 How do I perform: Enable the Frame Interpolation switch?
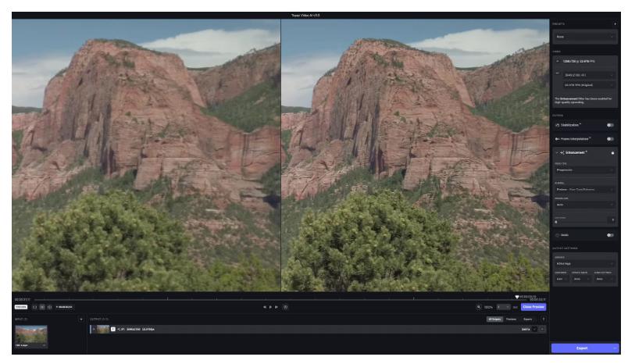610,138
